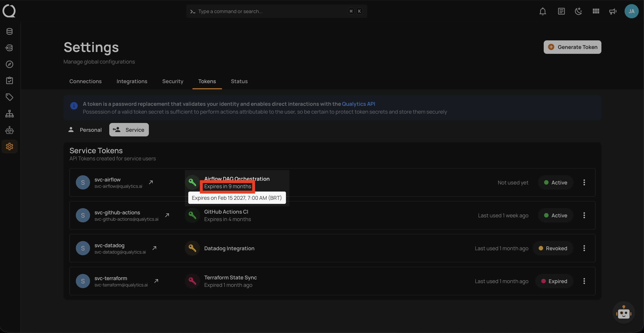Click the svc-github-actions user name
The image size is (644, 333).
117,212
